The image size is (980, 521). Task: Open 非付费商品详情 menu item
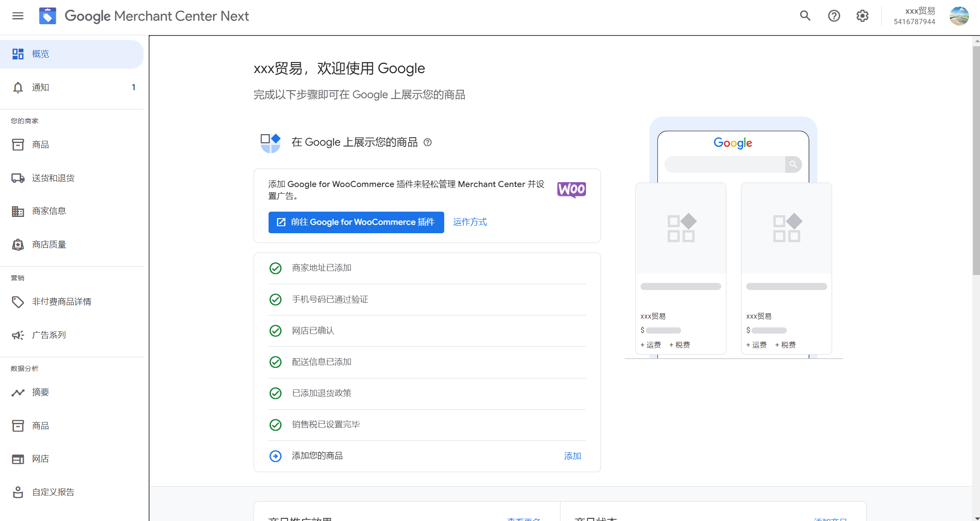[x=72, y=302]
